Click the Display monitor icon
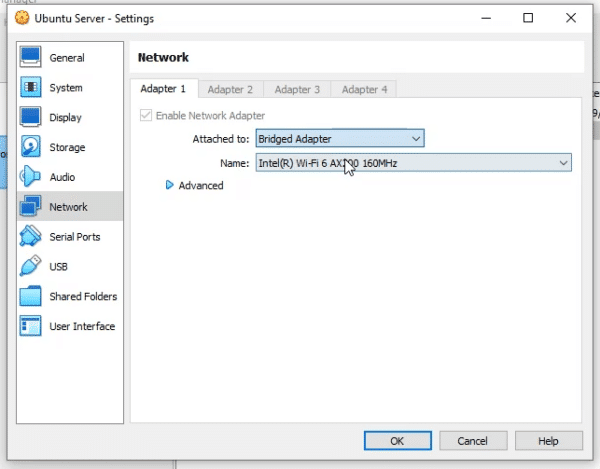This screenshot has height=469, width=600. tap(31, 118)
